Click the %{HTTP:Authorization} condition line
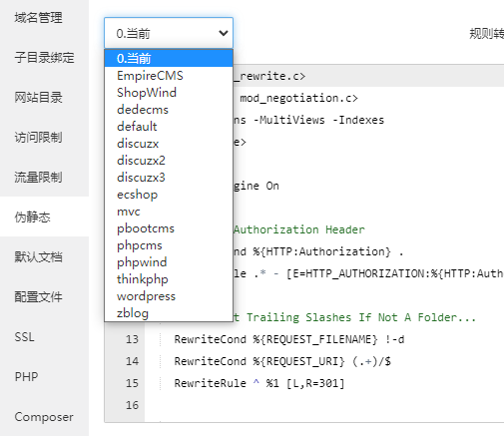 [318, 251]
